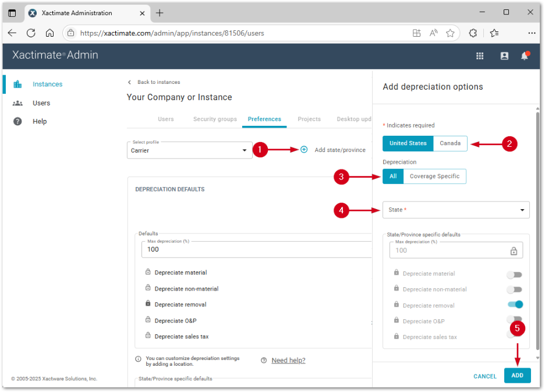Click the browser back arrow

point(12,33)
